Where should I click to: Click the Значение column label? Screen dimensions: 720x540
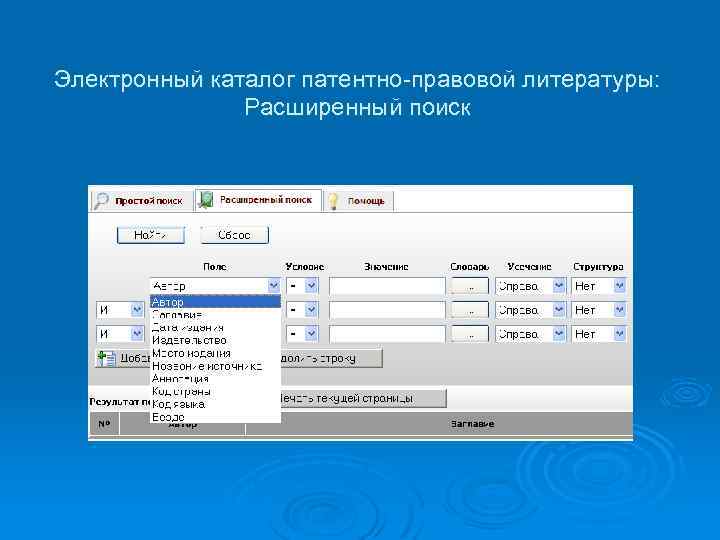(387, 267)
